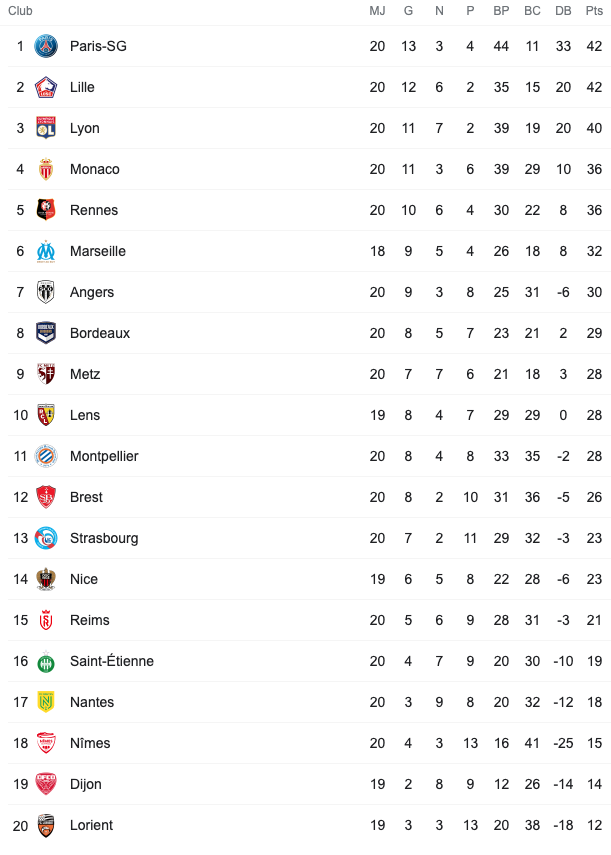The width and height of the screenshot is (611, 855).
Task: Click the Club column header
Action: click(x=20, y=11)
